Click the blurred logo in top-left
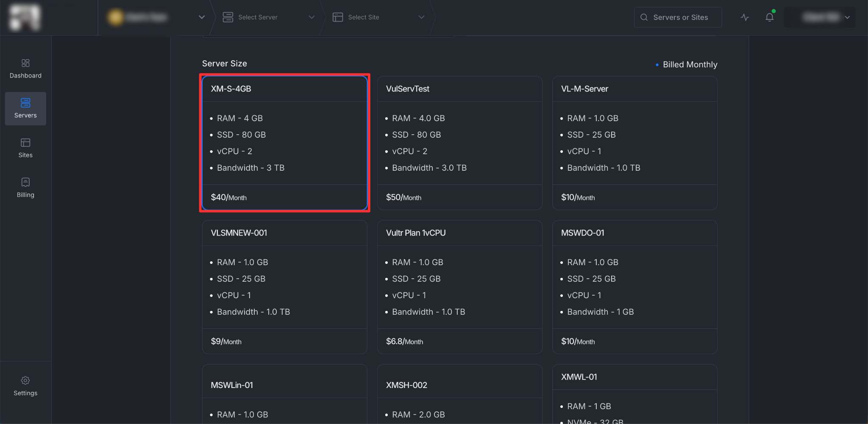 click(25, 17)
